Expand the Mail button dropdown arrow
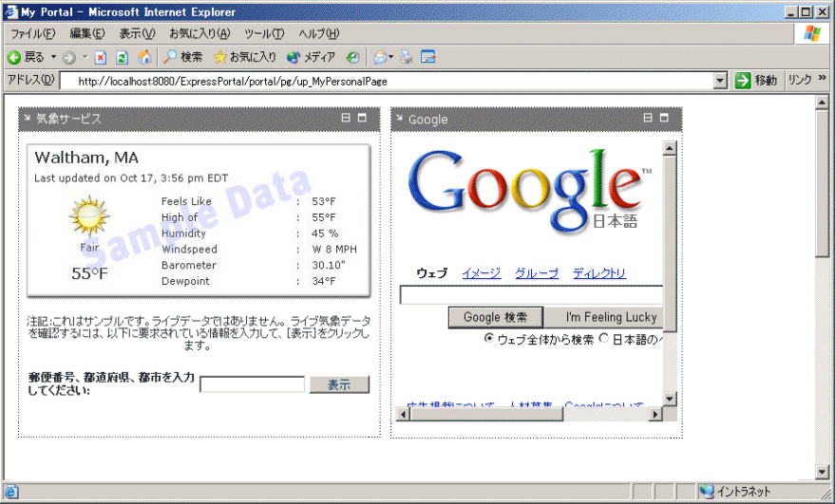 pos(390,57)
